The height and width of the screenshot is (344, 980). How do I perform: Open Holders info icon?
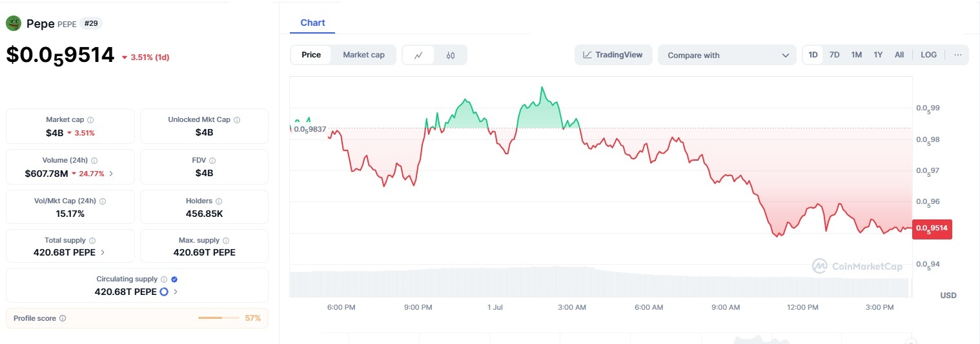click(218, 201)
